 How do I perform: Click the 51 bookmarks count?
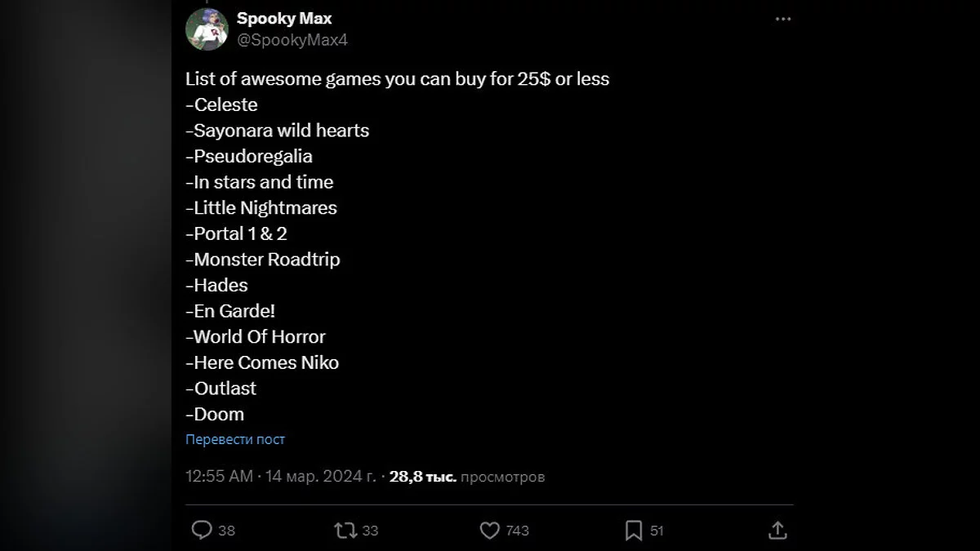click(657, 531)
